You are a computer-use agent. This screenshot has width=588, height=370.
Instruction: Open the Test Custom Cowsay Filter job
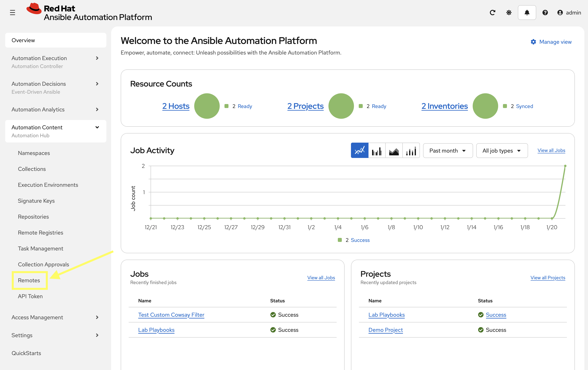click(x=171, y=315)
